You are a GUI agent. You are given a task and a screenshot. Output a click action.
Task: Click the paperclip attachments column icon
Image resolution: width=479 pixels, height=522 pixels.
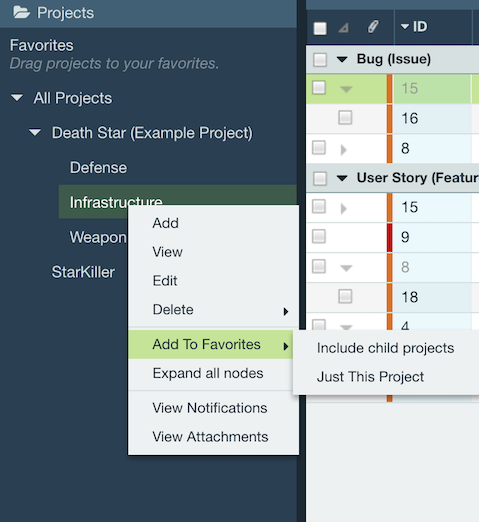coord(373,27)
